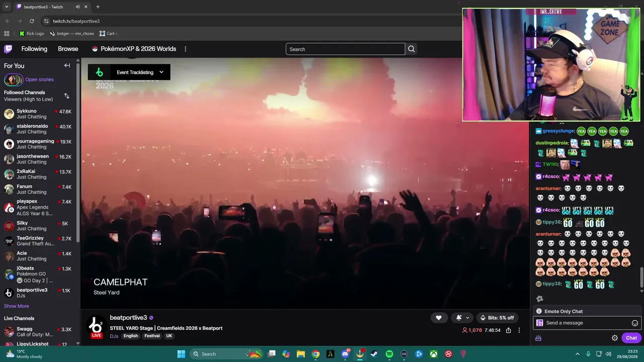This screenshot has width=644, height=362.
Task: Select the UK tag
Action: 169,336
